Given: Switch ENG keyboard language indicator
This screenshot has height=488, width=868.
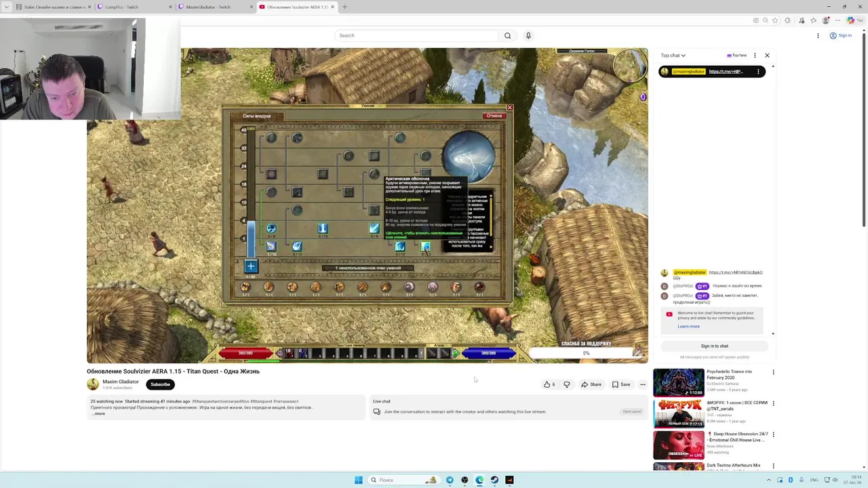Looking at the screenshot, I should pos(814,480).
